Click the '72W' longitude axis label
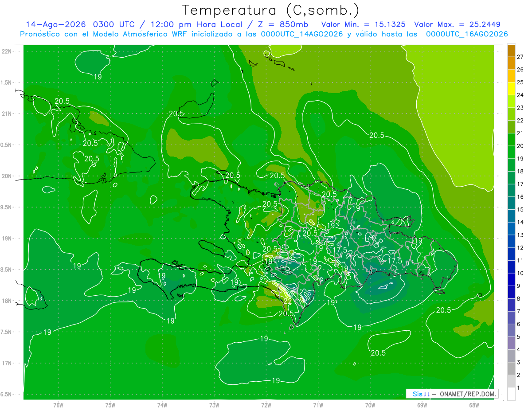 (x=266, y=405)
